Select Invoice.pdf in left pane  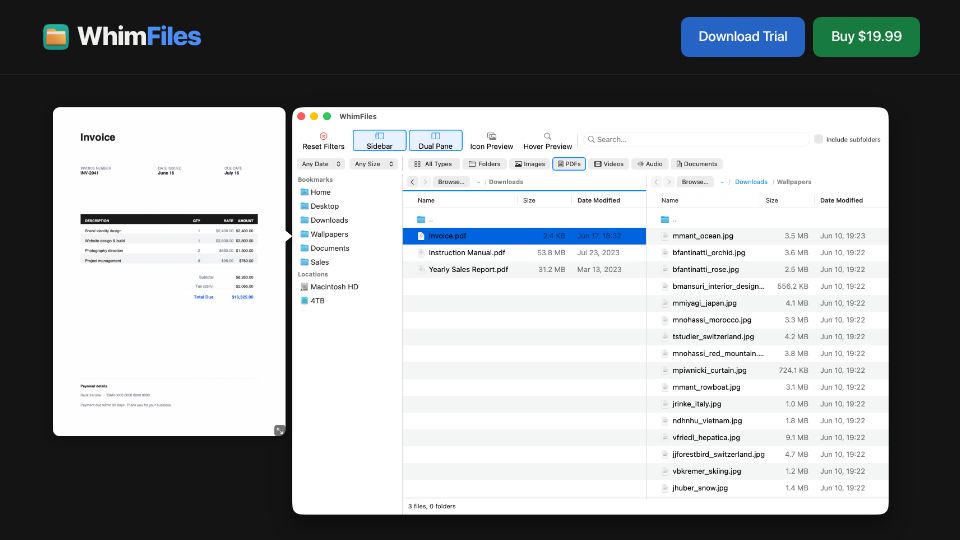coord(524,236)
